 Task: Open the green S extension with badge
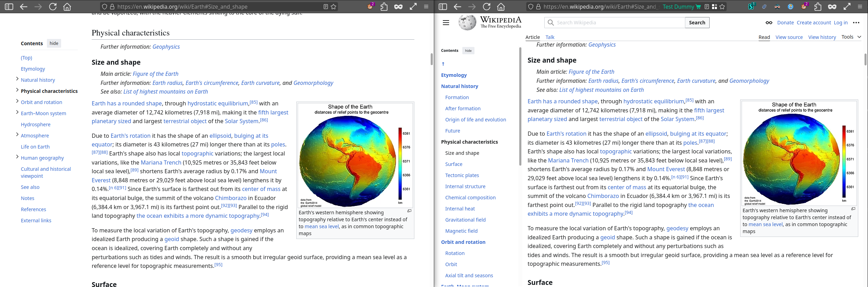point(751,6)
